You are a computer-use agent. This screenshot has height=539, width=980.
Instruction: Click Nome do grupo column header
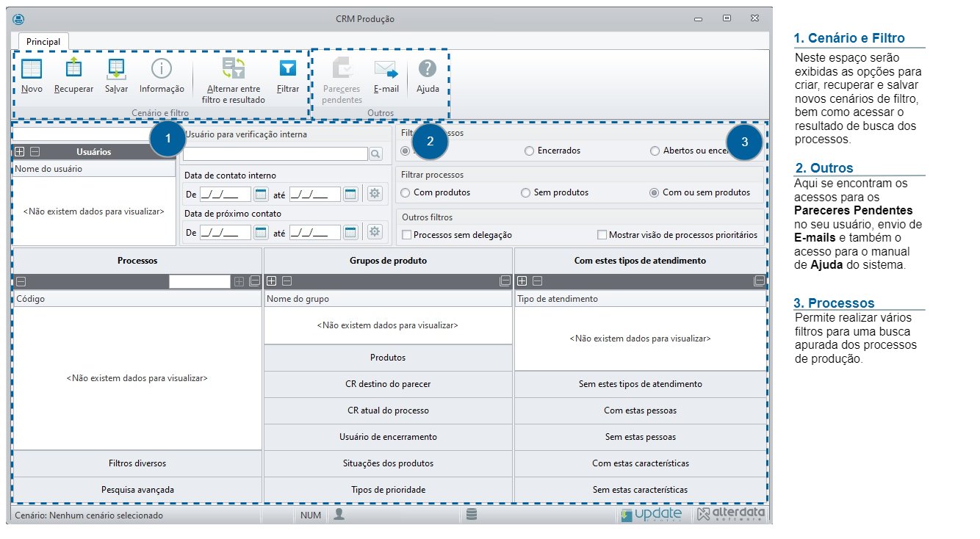click(388, 299)
